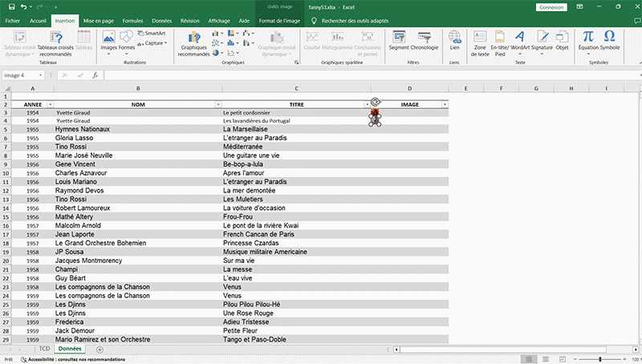This screenshot has height=364, width=642.
Task: Click the Save icon in the title bar
Action: click(x=11, y=7)
